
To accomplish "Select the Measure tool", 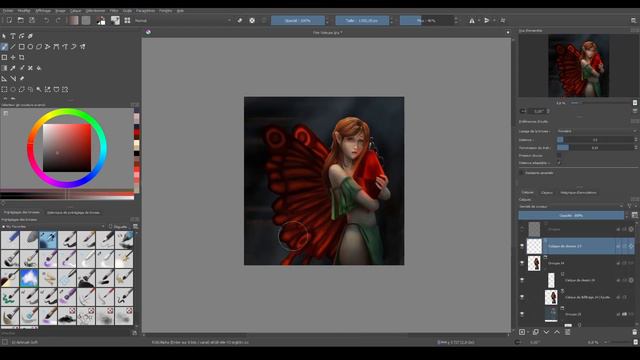I will (x=13, y=78).
